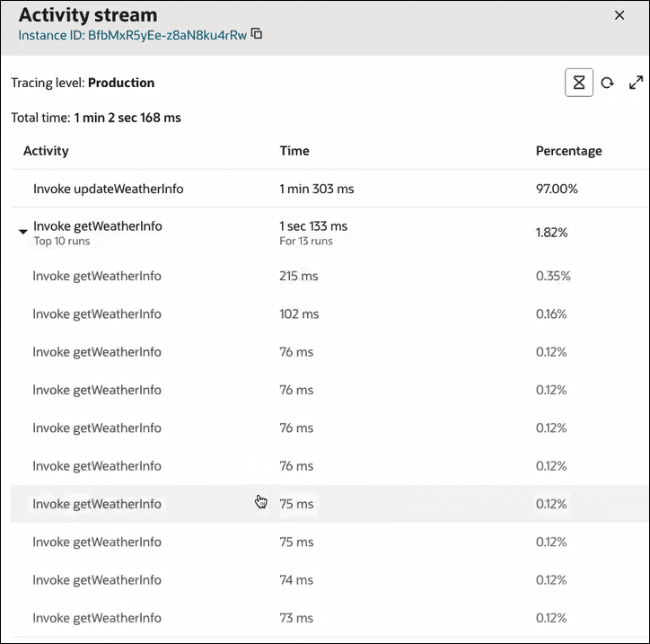
Task: Copy the Instance ID to clipboard
Action: click(x=257, y=34)
